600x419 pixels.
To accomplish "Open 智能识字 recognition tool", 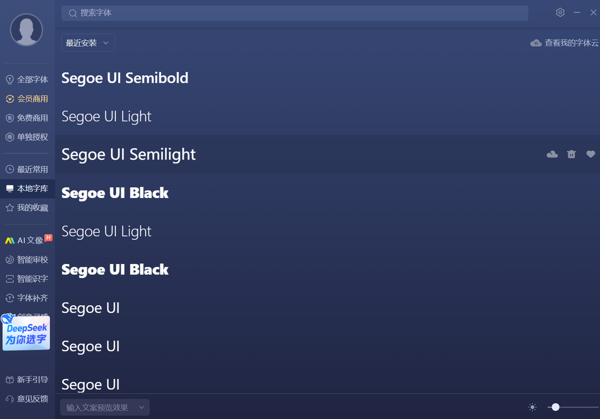I will tap(28, 279).
